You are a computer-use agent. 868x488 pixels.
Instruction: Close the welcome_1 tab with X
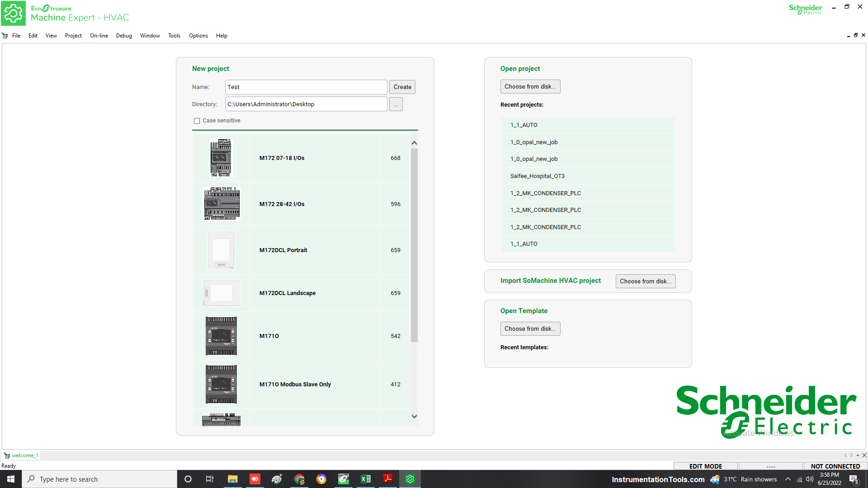coord(864,455)
